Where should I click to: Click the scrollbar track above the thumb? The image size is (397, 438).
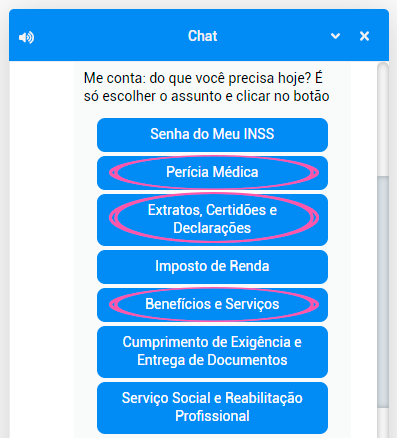tap(383, 120)
